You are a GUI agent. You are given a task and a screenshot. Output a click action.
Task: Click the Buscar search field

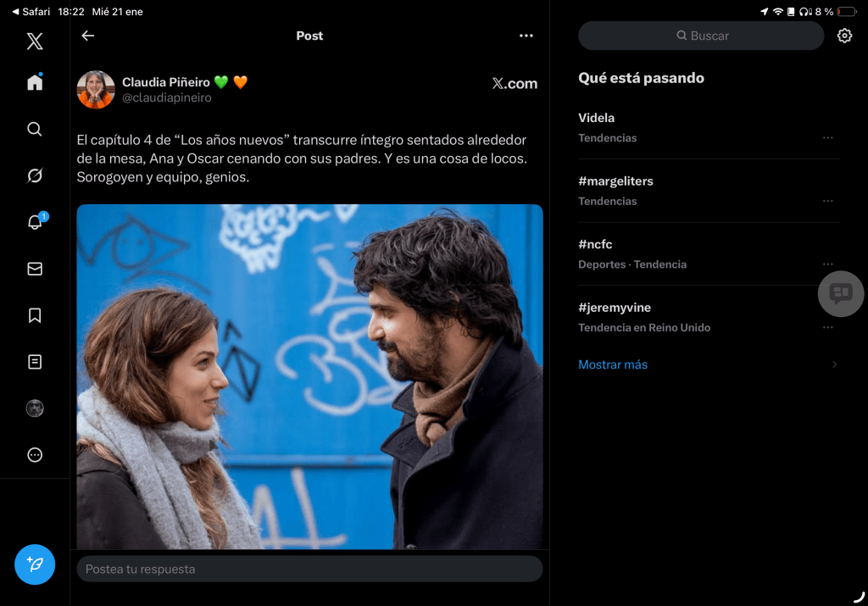pyautogui.click(x=701, y=36)
